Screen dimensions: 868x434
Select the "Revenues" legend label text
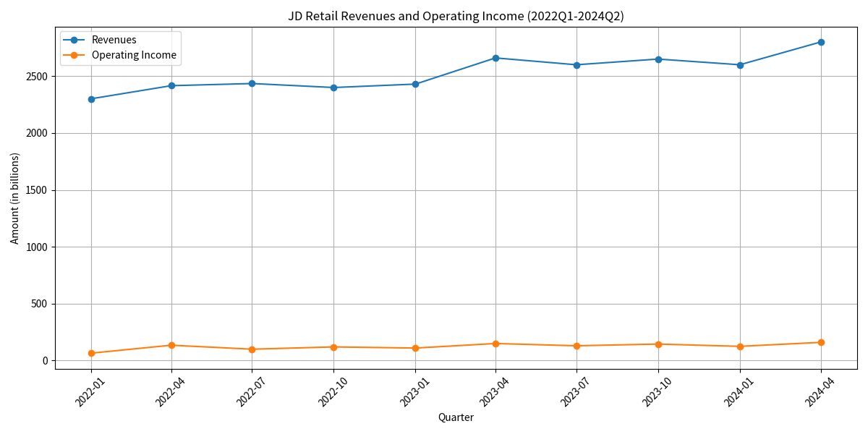[114, 40]
